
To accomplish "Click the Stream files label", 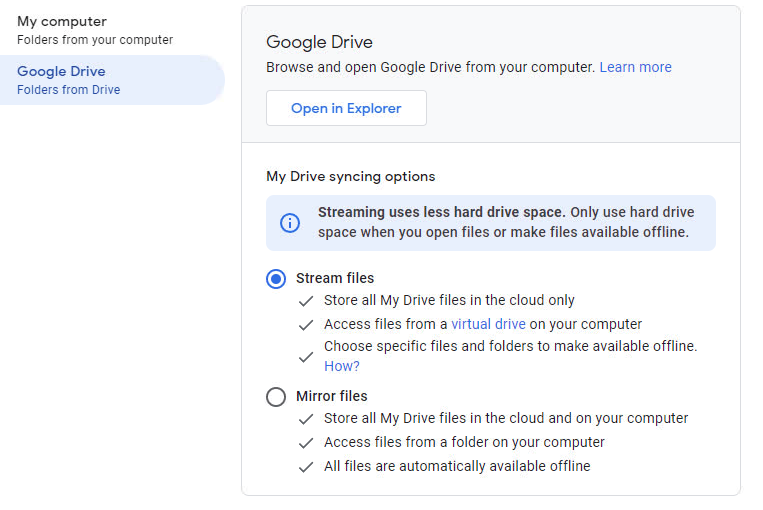I will (335, 278).
